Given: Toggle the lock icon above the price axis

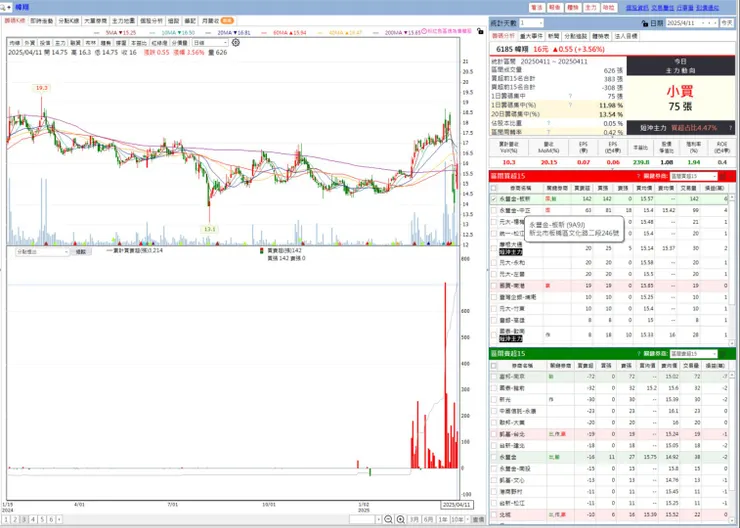Looking at the screenshot, I should 480,31.
